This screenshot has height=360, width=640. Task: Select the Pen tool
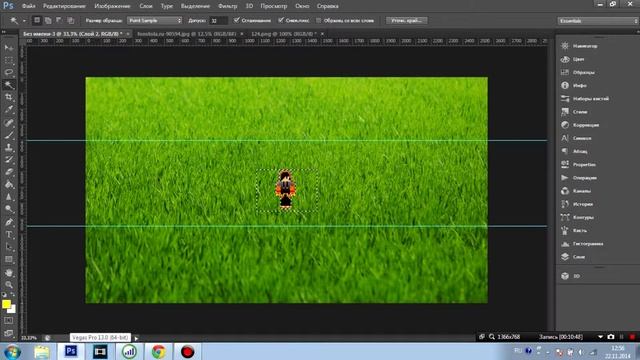coord(9,222)
